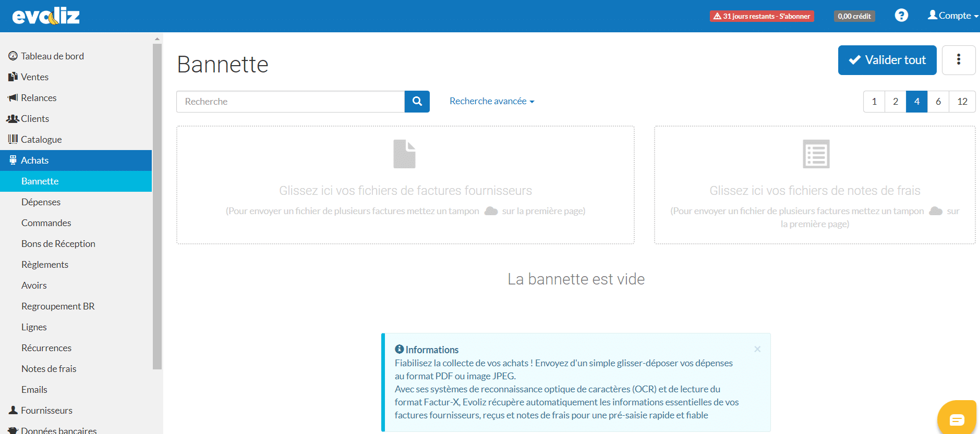Click the notes de frais drop zone text
The width and height of the screenshot is (980, 434).
[815, 191]
